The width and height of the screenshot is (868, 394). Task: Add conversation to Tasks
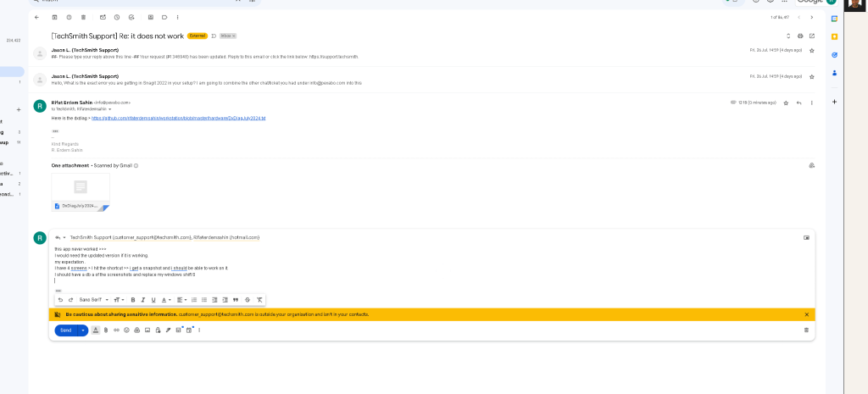point(131,17)
